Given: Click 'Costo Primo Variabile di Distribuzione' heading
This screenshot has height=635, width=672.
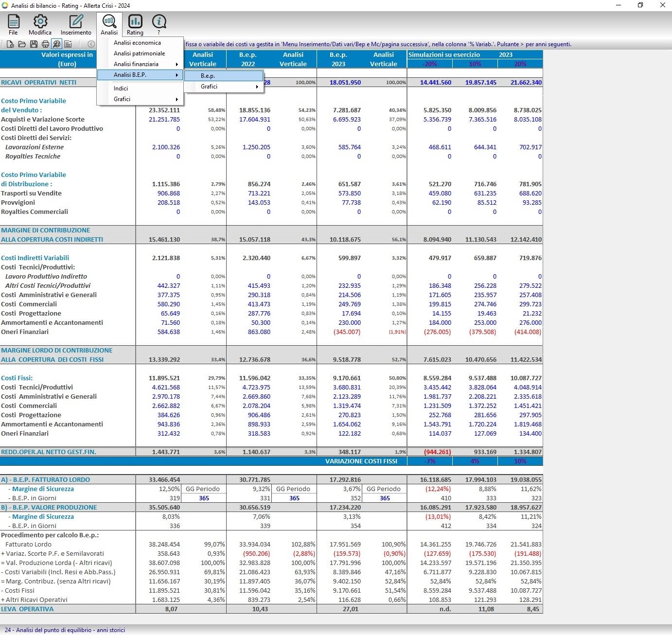Looking at the screenshot, I should (x=34, y=179).
